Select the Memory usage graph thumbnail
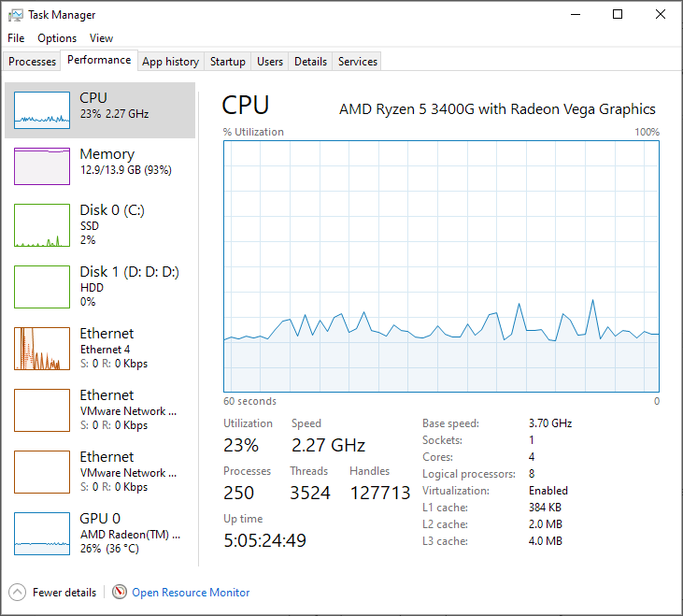This screenshot has width=683, height=616. click(42, 165)
